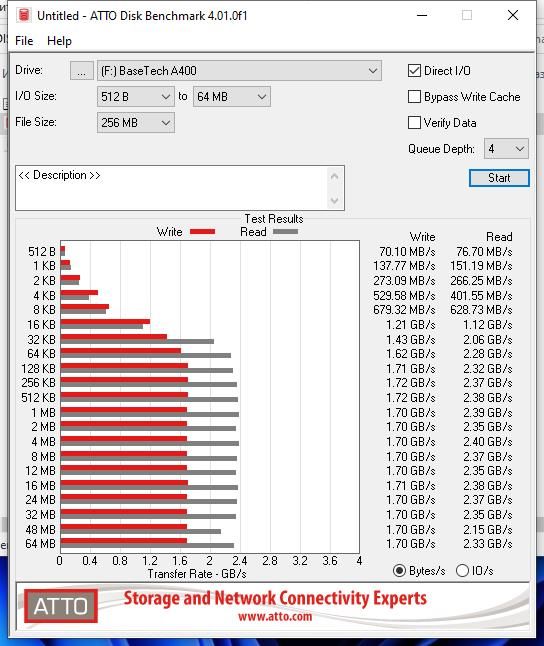This screenshot has height=646, width=544.
Task: Click the 76.70 MB/s read value
Action: tap(484, 252)
